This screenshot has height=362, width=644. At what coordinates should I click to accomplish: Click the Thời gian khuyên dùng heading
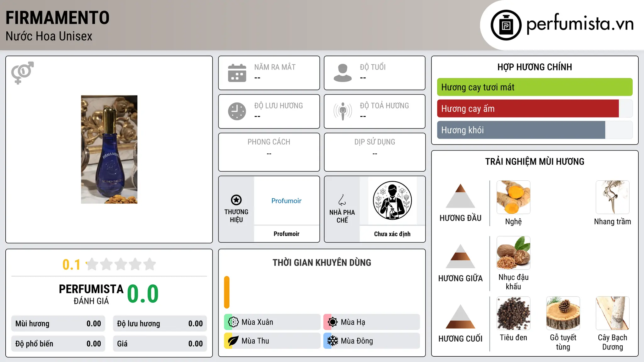pos(322,262)
